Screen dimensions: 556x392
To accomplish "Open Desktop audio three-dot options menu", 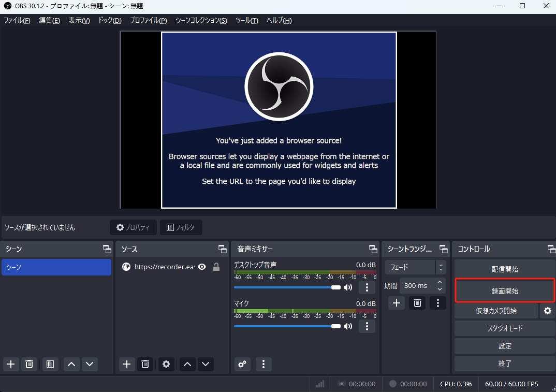I will (x=367, y=287).
